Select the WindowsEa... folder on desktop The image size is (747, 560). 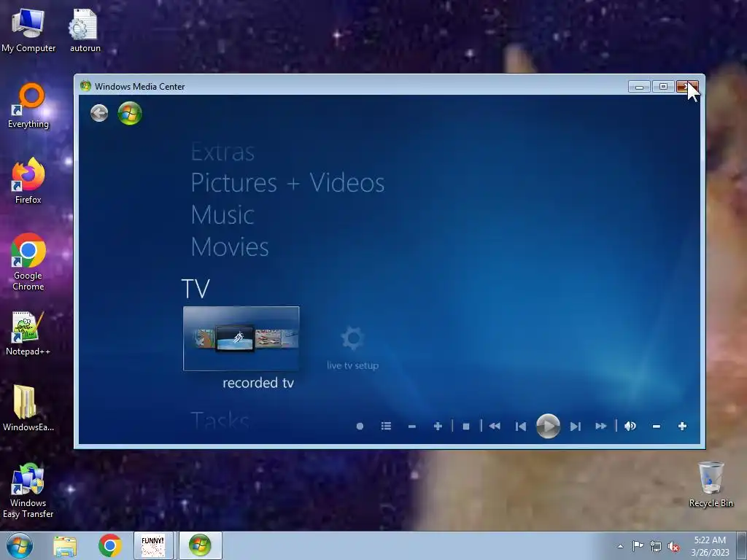pyautogui.click(x=28, y=408)
